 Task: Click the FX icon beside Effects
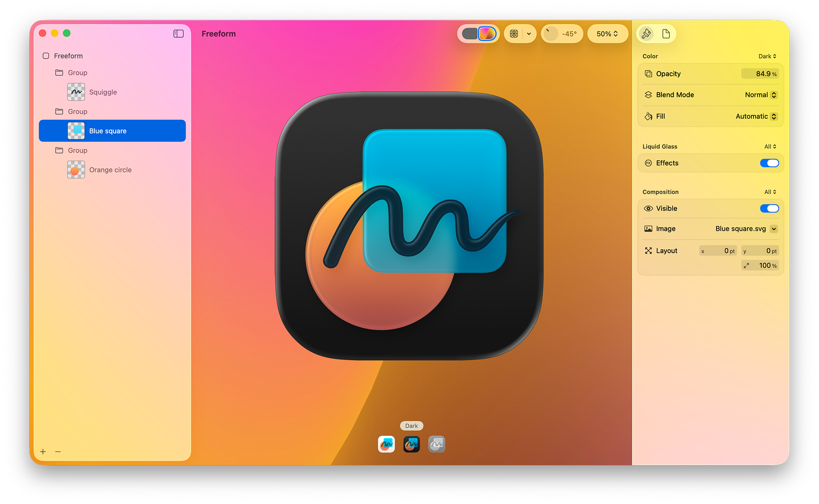[x=649, y=163]
